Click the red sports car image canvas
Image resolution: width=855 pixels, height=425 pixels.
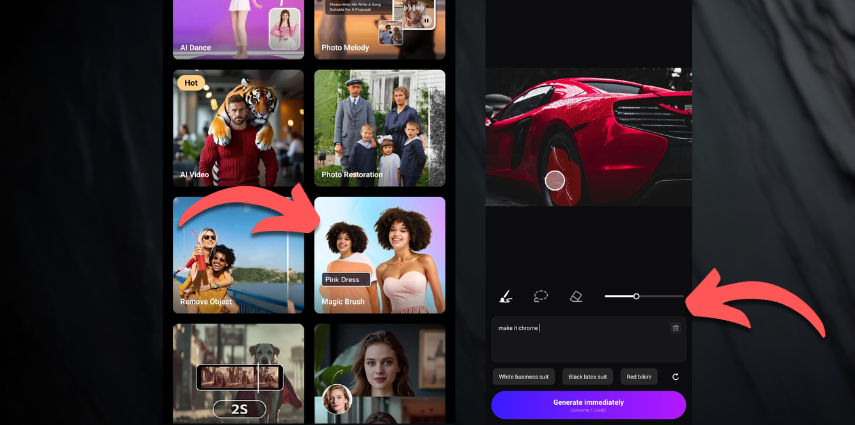(x=588, y=137)
